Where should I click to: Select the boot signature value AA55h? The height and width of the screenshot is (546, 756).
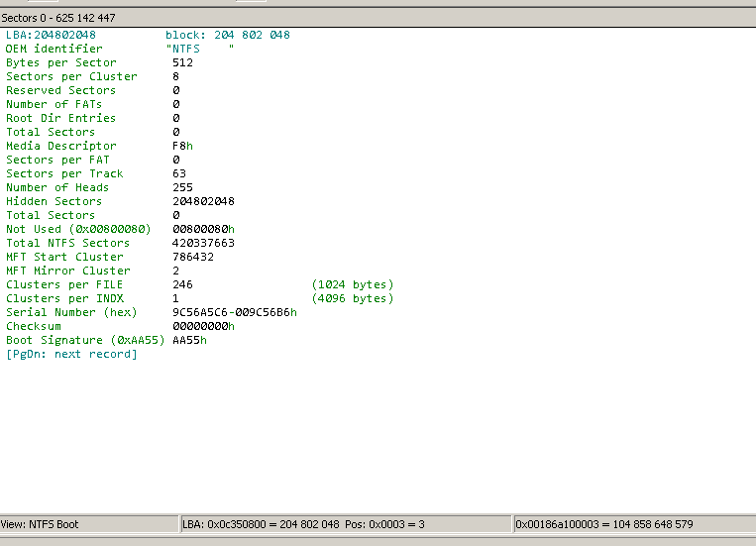click(x=190, y=340)
